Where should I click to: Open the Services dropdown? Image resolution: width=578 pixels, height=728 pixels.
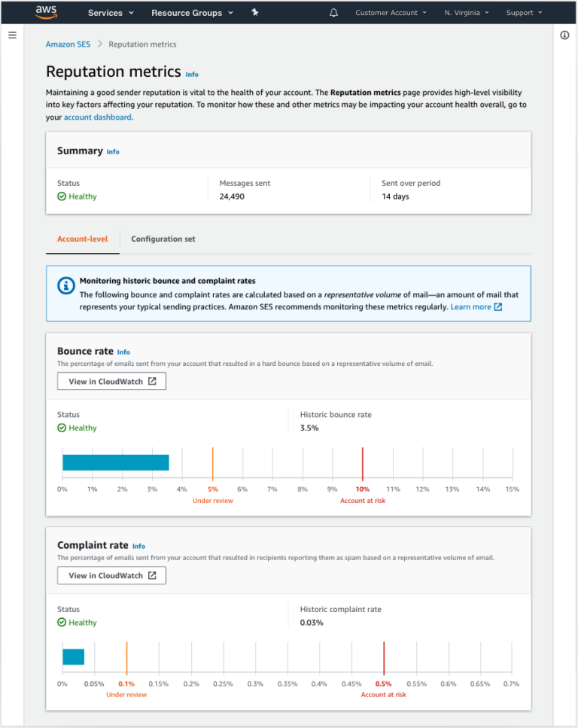coord(106,12)
